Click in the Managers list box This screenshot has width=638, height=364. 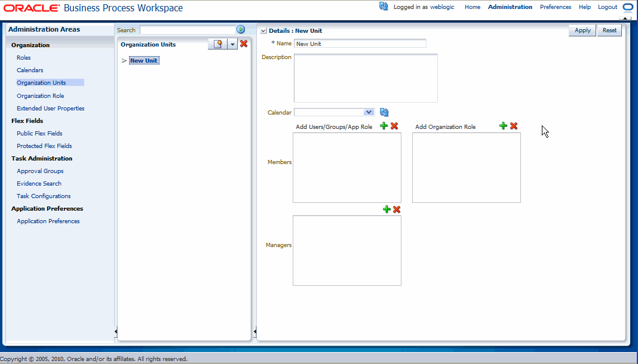tap(347, 251)
